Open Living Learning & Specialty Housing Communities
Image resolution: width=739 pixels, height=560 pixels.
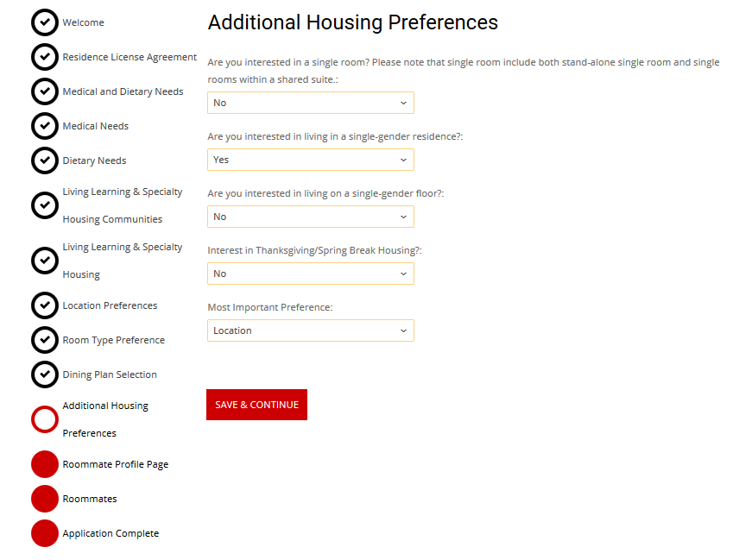click(x=122, y=205)
